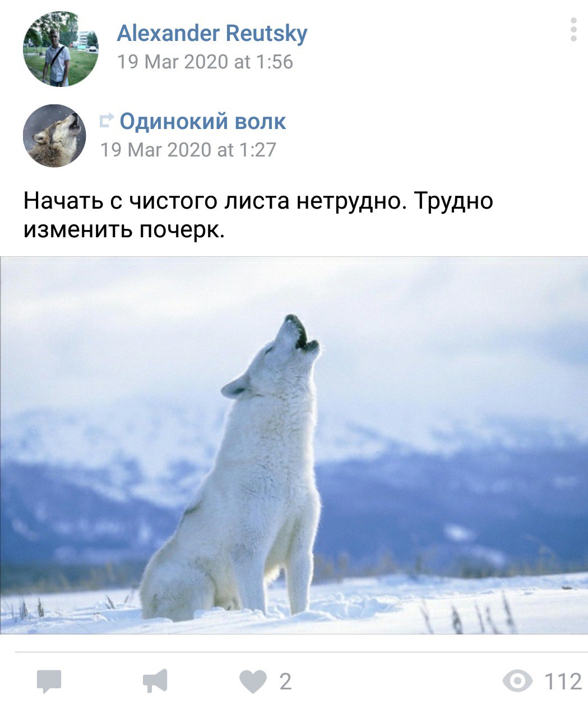Open the howling white wolf photo
588x704 pixels.
pyautogui.click(x=294, y=445)
